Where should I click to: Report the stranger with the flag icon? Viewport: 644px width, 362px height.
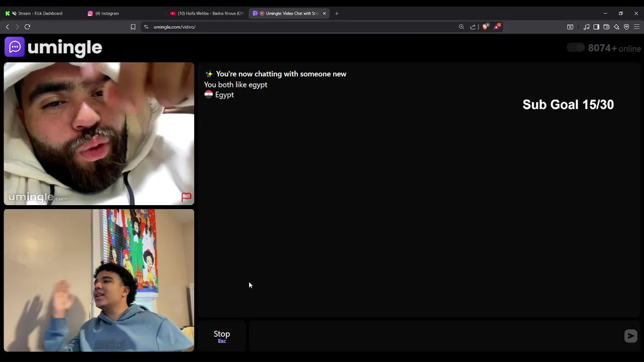click(x=186, y=197)
